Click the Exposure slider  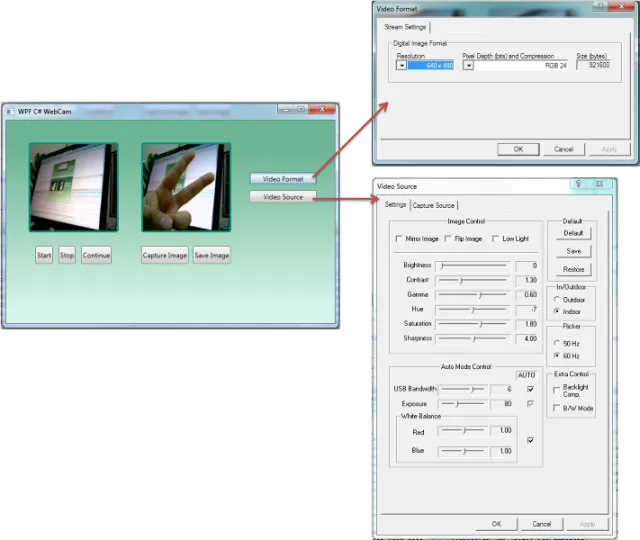coord(463,404)
